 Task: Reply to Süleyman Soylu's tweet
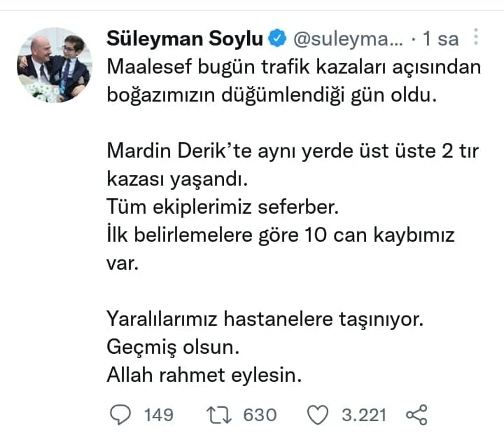pos(121,415)
